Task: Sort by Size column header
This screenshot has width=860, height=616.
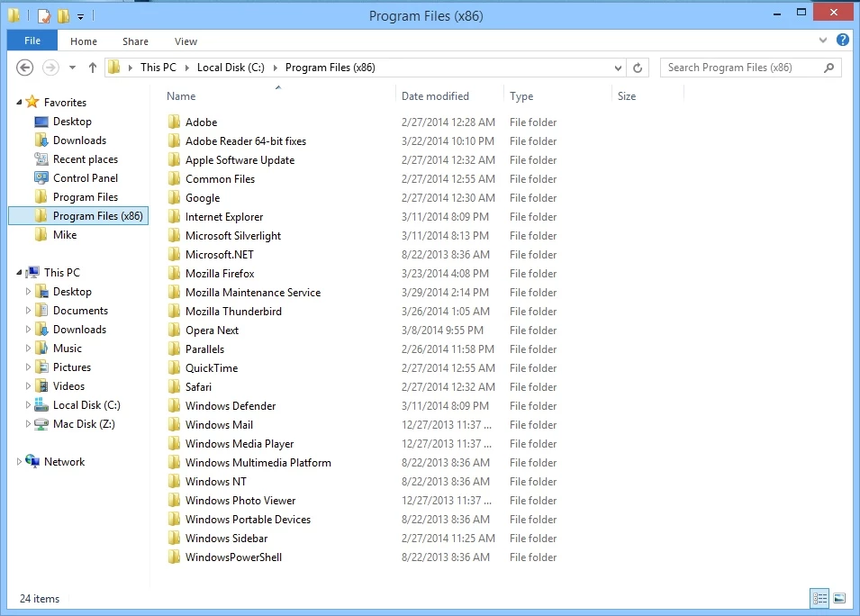Action: (x=627, y=96)
